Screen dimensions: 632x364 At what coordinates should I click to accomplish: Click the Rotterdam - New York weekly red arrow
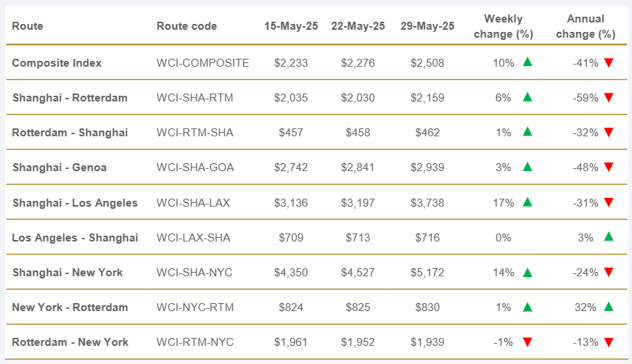pos(528,342)
